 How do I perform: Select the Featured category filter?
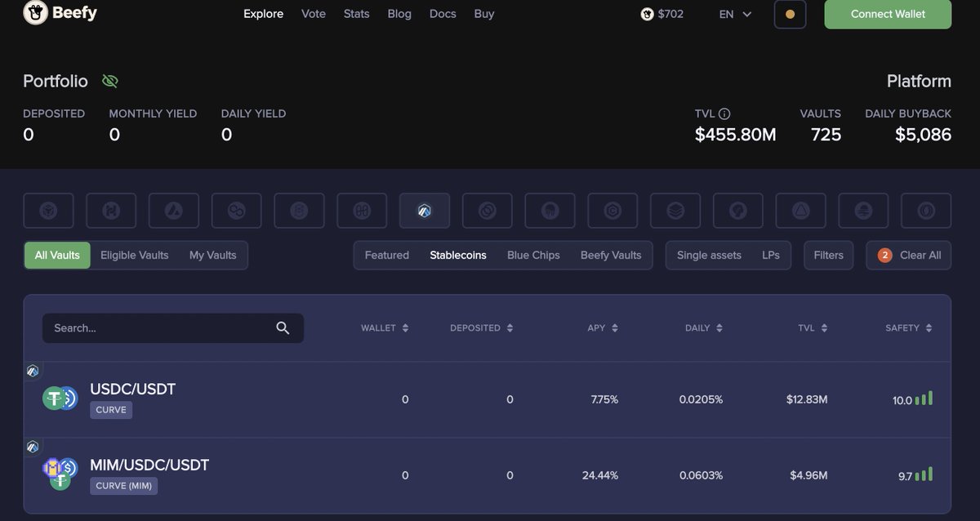(387, 255)
